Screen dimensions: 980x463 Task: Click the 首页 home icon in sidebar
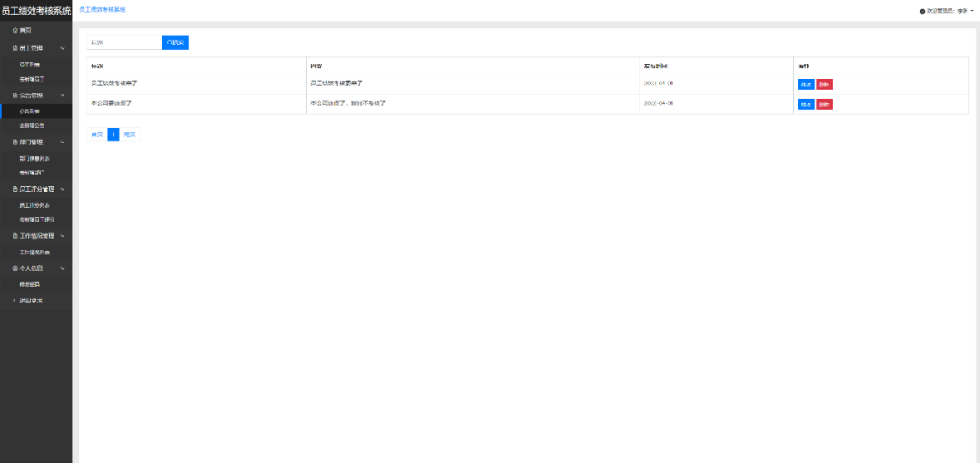tap(15, 30)
